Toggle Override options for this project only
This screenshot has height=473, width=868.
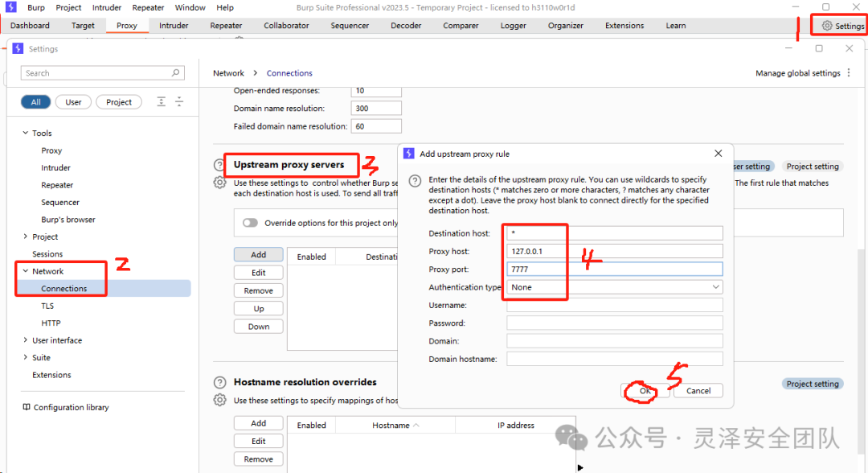pos(250,223)
